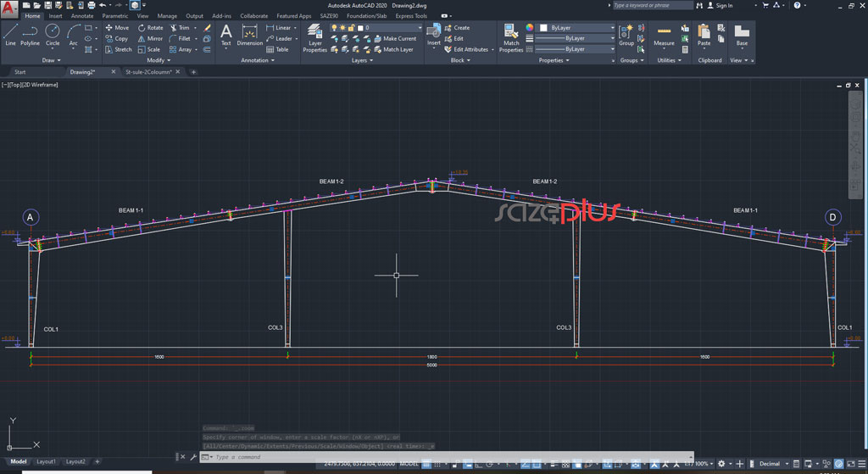Click the Plot (print) icon

(92, 5)
